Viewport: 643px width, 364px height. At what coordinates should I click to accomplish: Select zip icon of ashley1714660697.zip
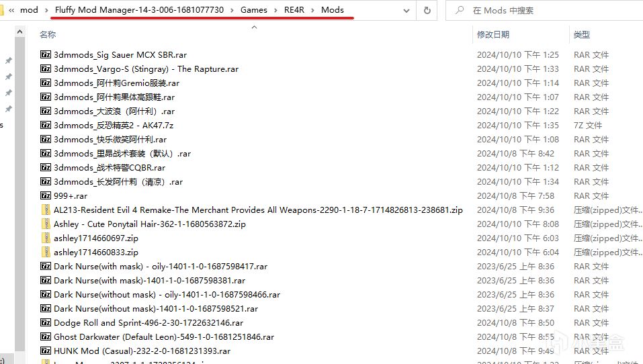point(46,238)
